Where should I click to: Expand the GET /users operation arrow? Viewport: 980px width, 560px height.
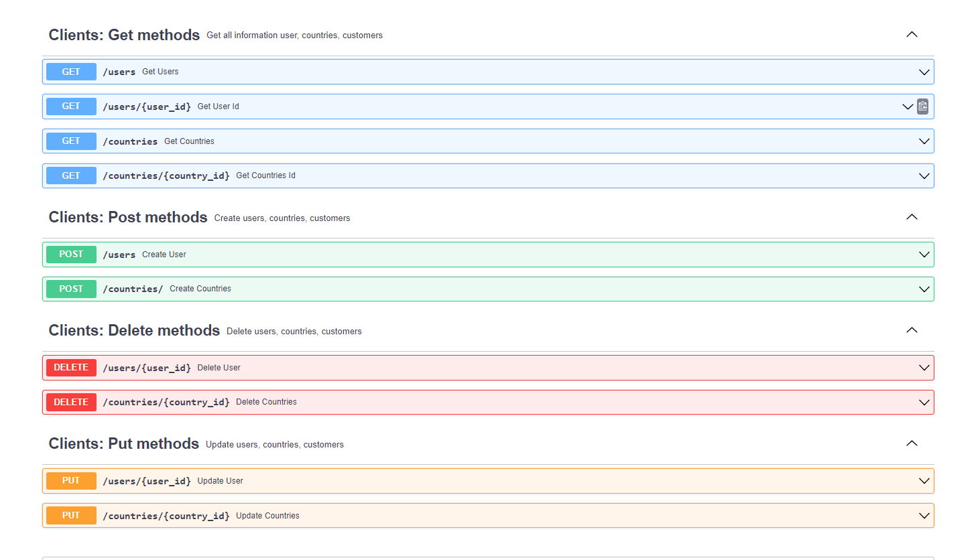click(x=924, y=72)
